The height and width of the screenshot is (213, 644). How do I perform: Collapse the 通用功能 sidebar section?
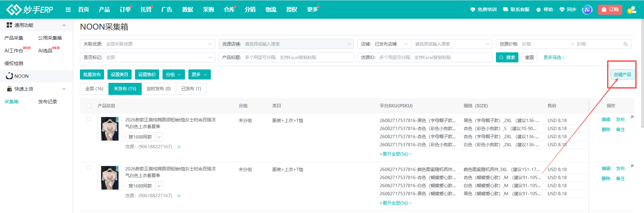64,25
